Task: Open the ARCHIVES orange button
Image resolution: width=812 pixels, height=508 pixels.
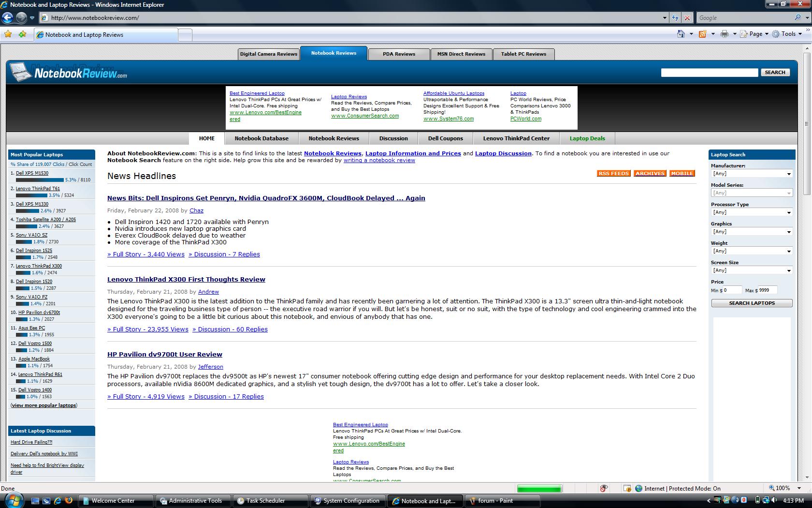Action: (650, 173)
